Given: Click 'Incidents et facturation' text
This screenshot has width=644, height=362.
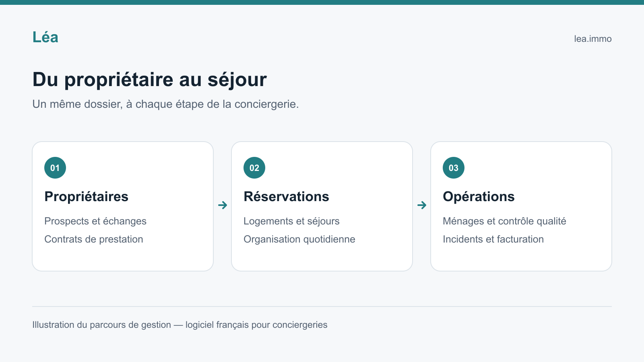Looking at the screenshot, I should [493, 239].
